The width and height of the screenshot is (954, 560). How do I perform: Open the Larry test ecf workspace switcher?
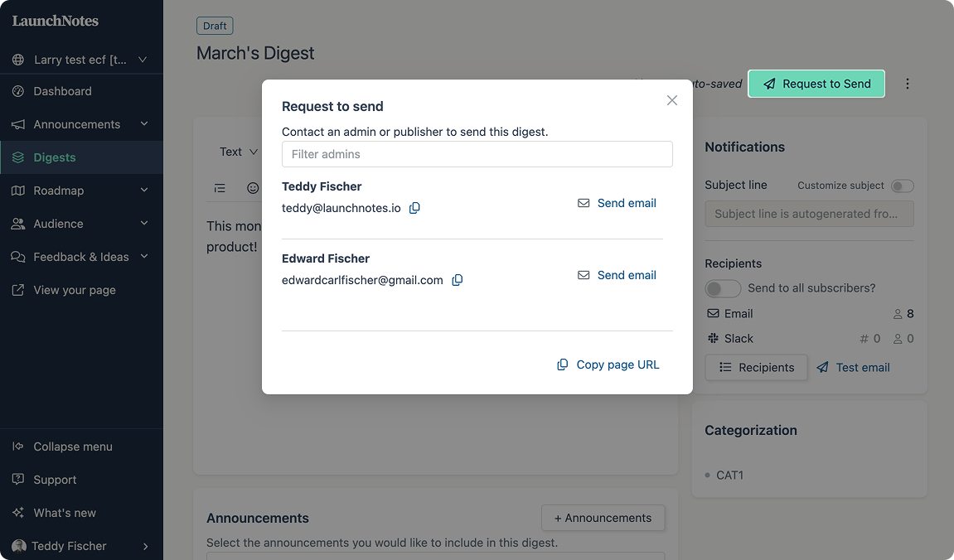tap(81, 60)
